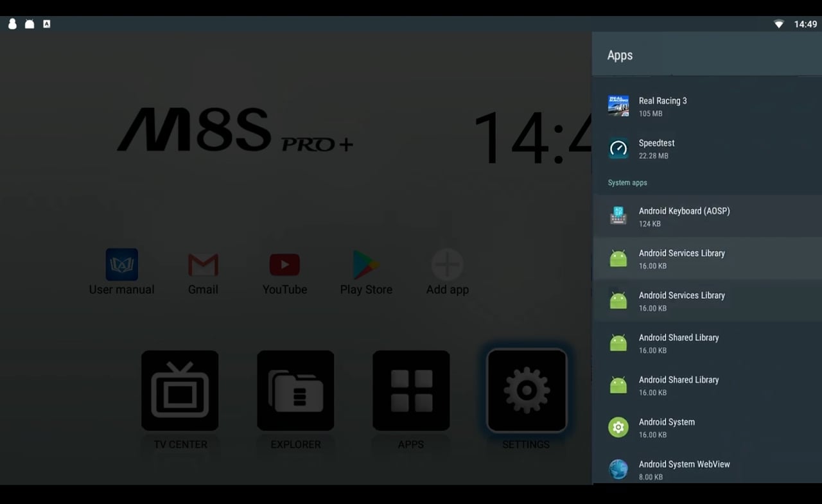Click the user icon in the top-left corner
This screenshot has width=822, height=504.
click(12, 23)
